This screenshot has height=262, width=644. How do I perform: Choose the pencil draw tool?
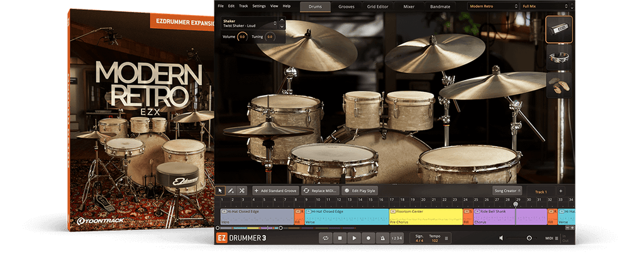[231, 190]
